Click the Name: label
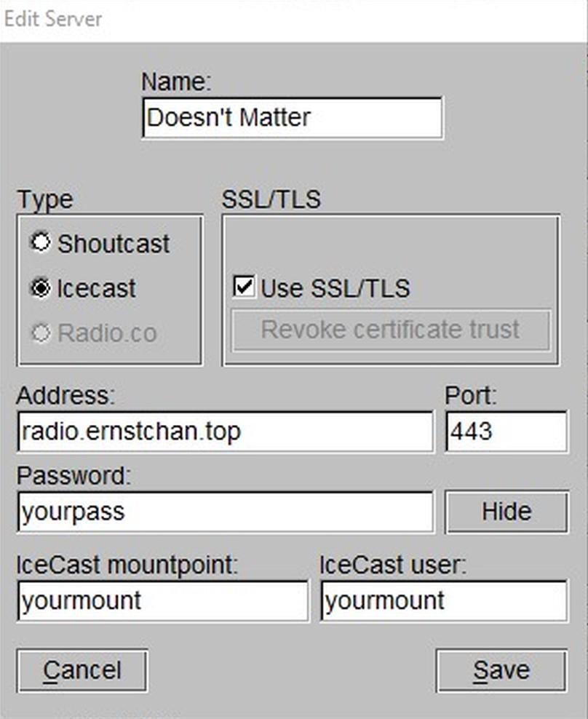 click(176, 82)
